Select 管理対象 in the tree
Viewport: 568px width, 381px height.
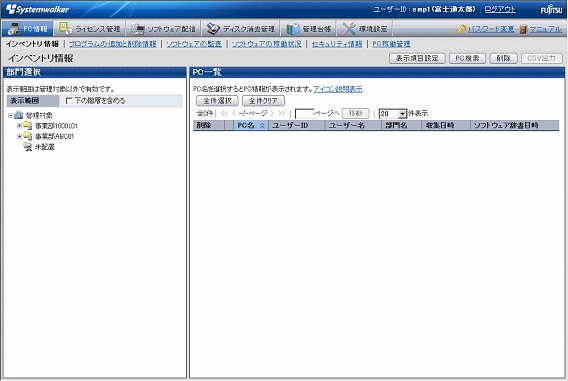point(39,116)
